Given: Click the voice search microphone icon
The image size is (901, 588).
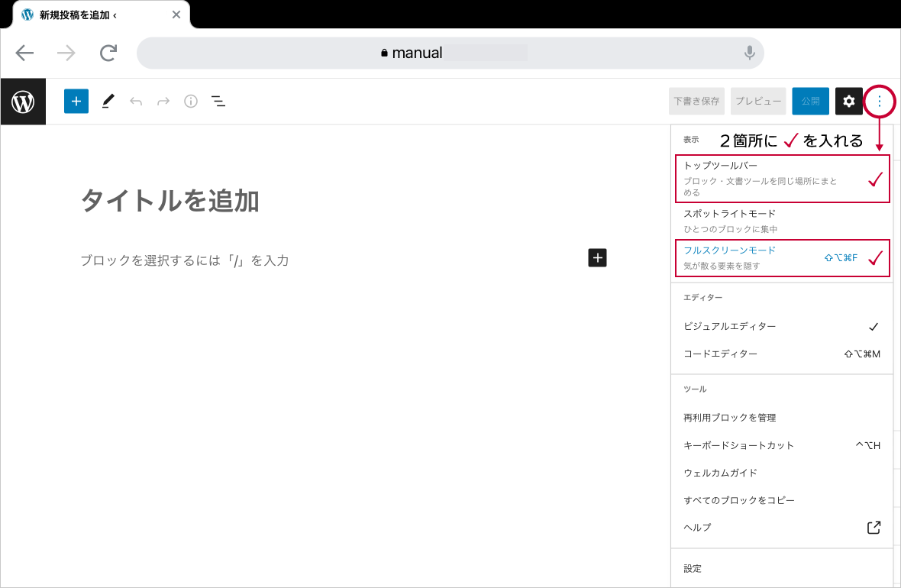Looking at the screenshot, I should pos(749,53).
